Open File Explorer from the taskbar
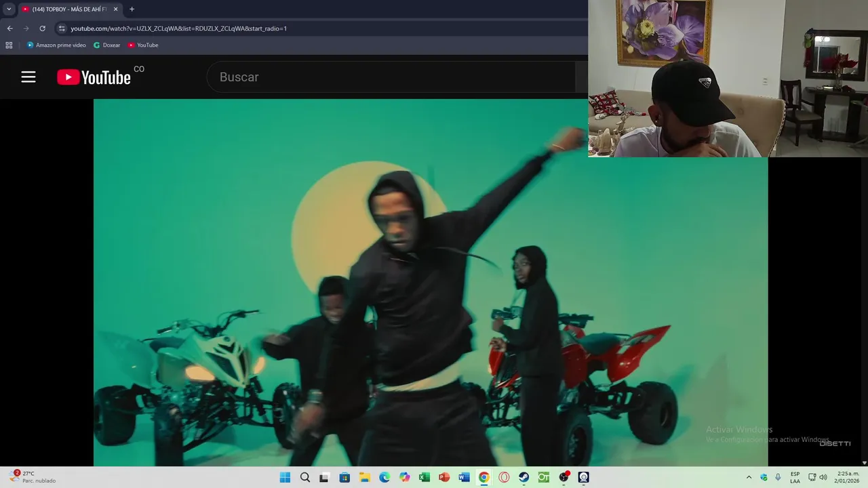 coord(364,477)
